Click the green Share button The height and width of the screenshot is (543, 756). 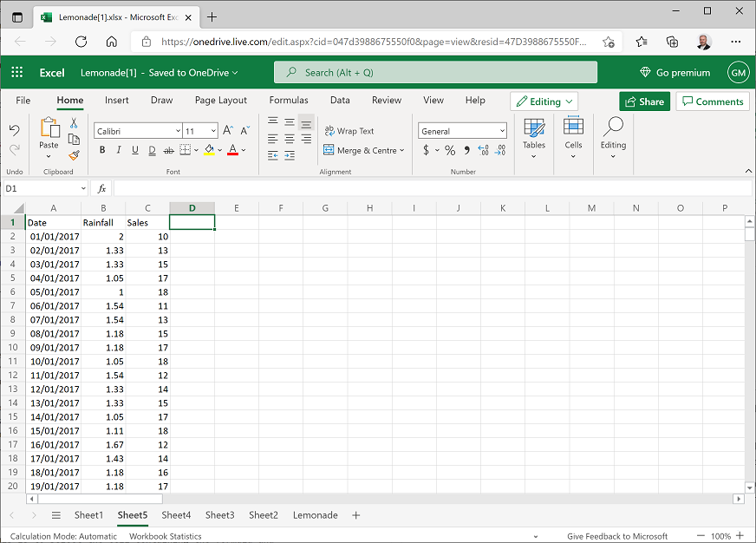pyautogui.click(x=644, y=101)
